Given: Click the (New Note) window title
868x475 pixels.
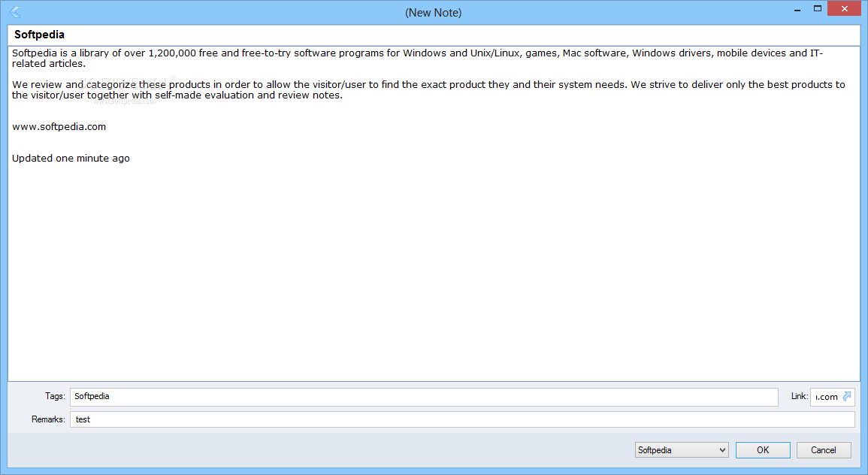Looking at the screenshot, I should click(x=434, y=13).
